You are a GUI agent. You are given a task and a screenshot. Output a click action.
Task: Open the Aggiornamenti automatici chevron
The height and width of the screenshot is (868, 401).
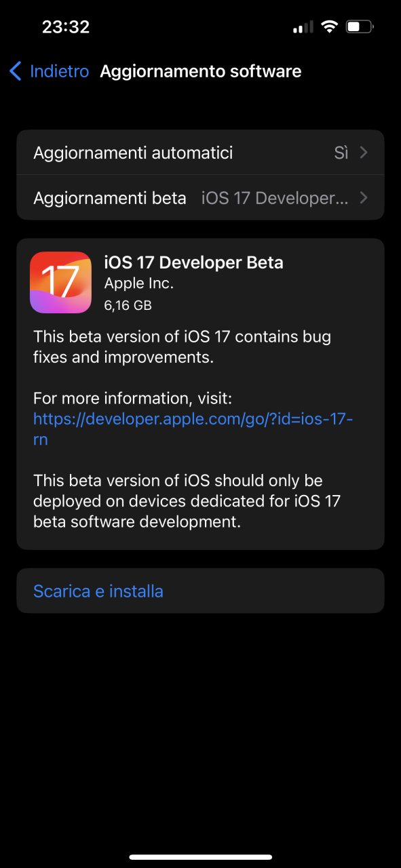364,153
